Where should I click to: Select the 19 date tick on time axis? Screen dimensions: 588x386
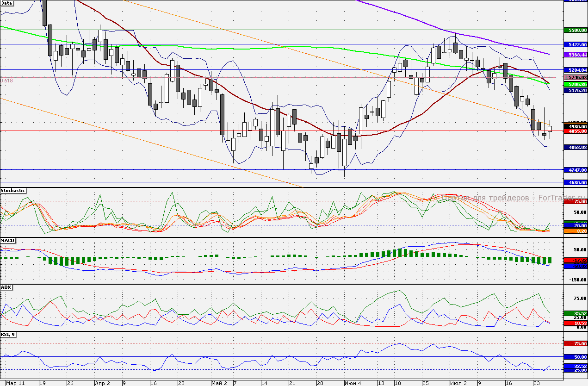click(x=43, y=383)
